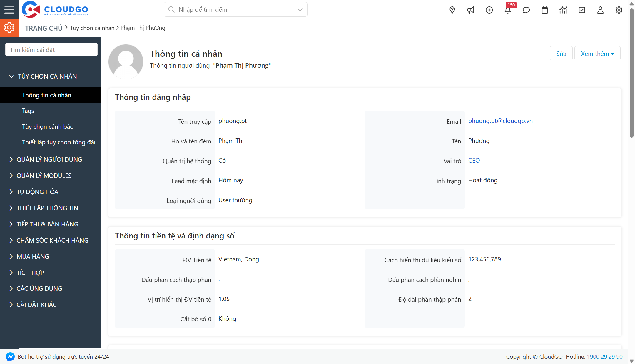Select Tags in the sidebar menu
The image size is (635, 364).
tap(28, 111)
